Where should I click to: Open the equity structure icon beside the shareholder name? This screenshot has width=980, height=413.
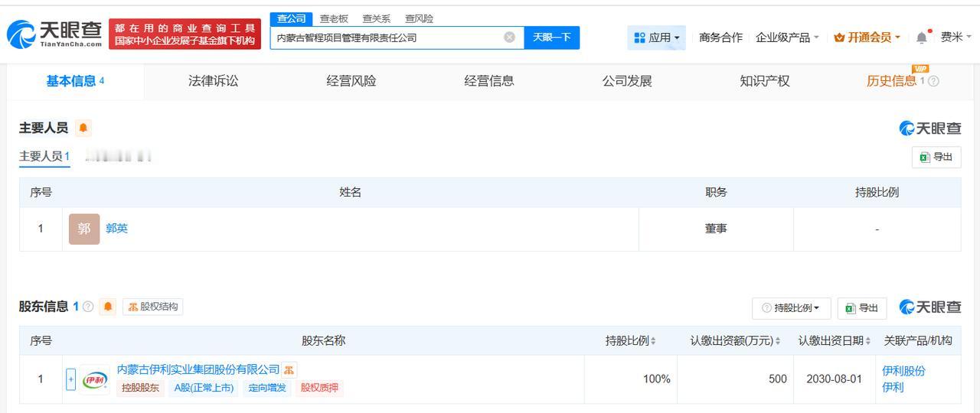[289, 370]
